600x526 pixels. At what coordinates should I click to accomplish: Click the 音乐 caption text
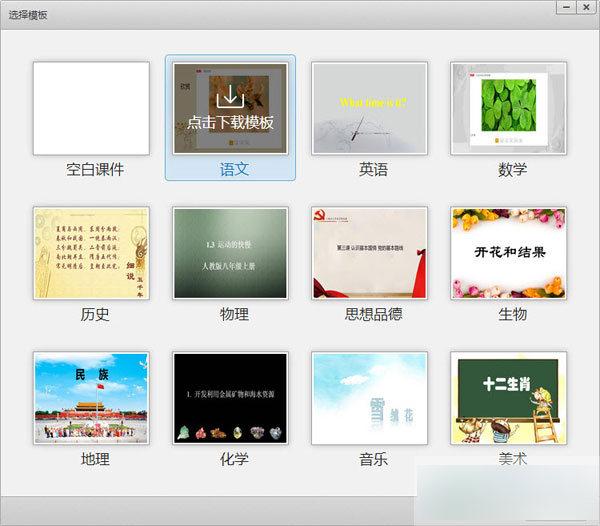373,459
